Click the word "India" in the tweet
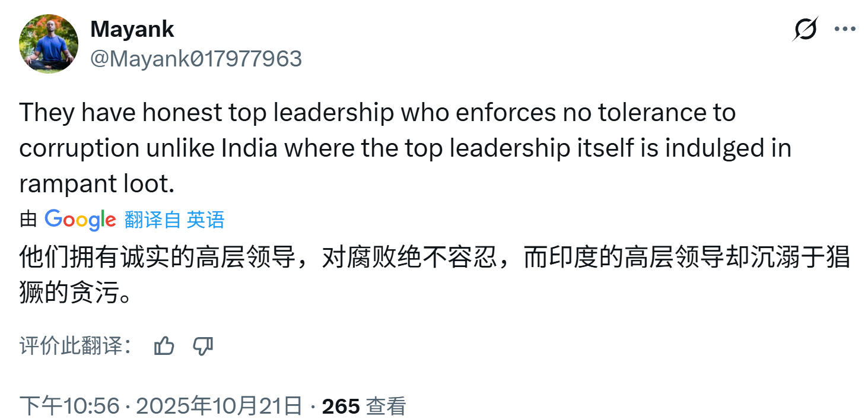 click(249, 148)
